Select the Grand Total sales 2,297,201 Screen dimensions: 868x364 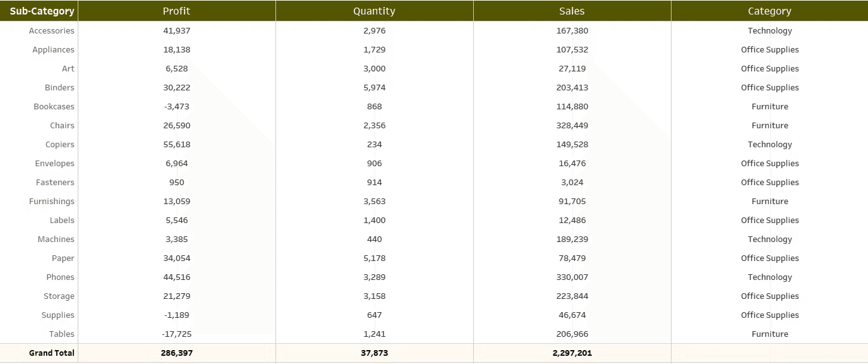(572, 353)
